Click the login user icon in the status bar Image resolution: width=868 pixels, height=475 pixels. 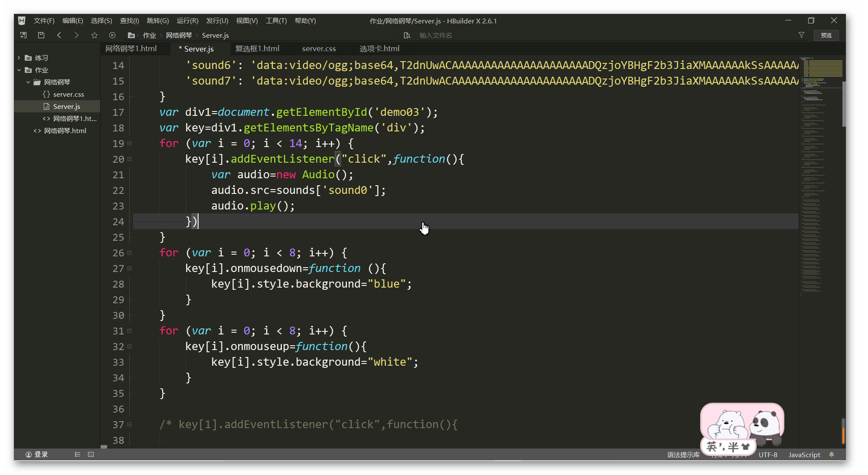point(29,454)
